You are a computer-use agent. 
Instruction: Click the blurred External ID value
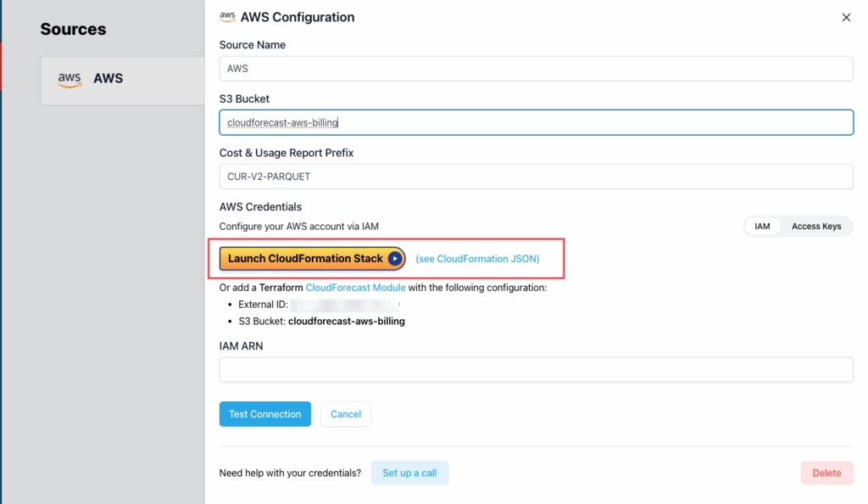(x=345, y=305)
